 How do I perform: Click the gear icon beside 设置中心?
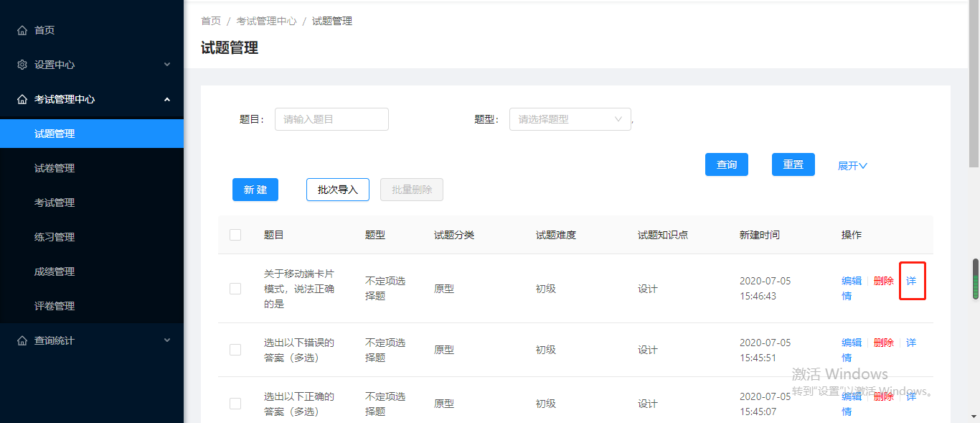[22, 65]
